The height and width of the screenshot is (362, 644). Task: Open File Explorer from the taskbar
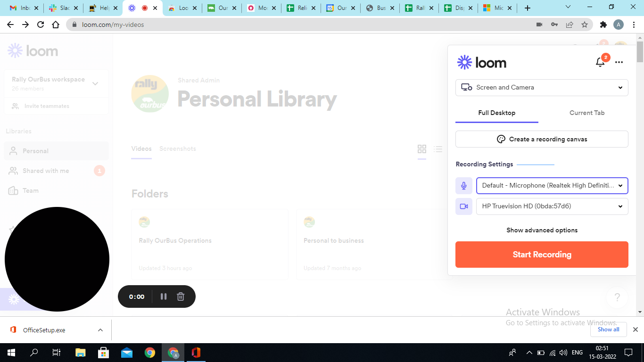pyautogui.click(x=80, y=353)
